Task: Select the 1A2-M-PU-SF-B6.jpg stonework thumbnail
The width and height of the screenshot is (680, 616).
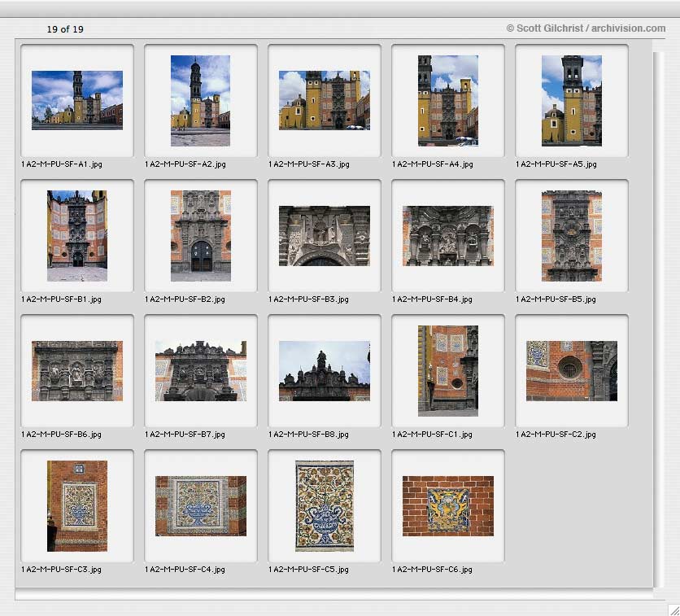Action: [x=77, y=371]
